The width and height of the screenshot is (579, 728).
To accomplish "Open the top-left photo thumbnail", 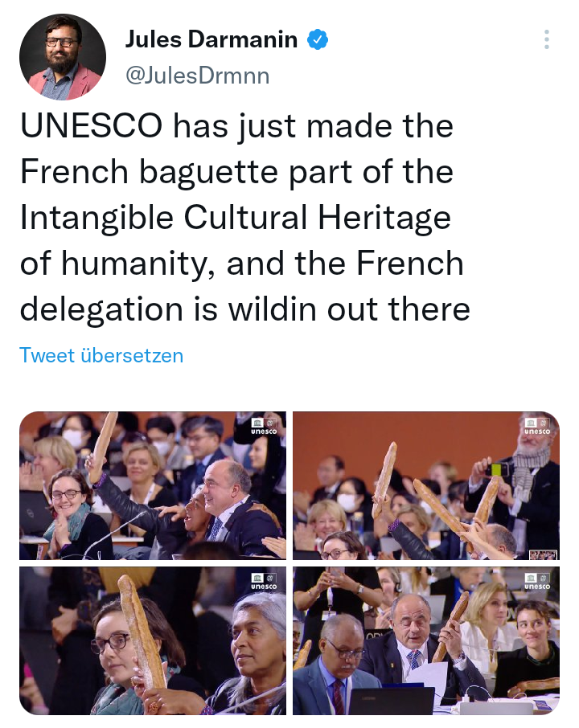I will point(153,485).
